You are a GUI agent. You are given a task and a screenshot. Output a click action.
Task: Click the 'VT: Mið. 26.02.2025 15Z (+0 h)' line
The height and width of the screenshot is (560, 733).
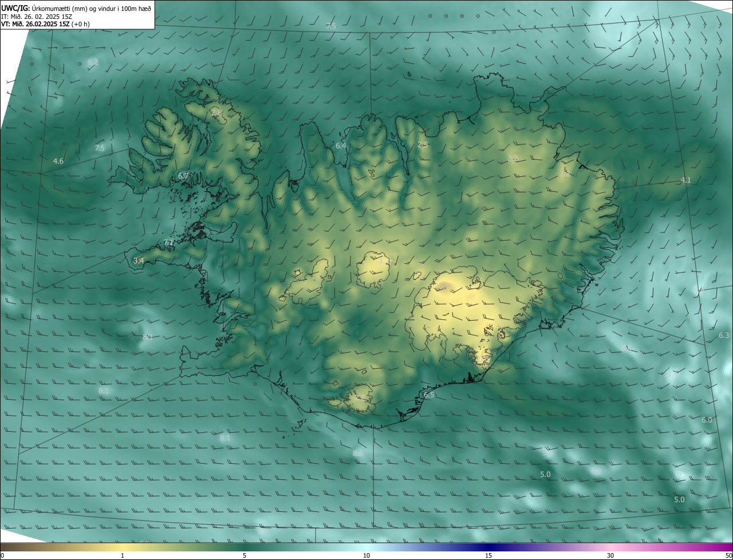click(45, 24)
